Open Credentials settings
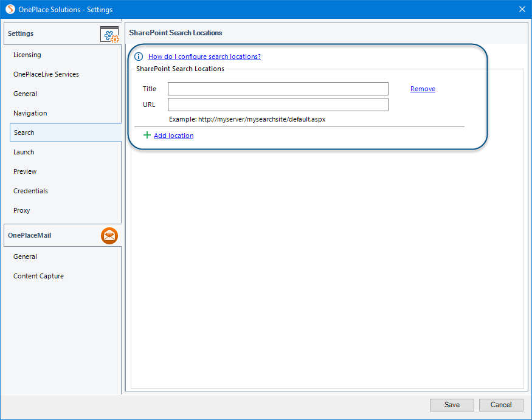Viewport: 532px width, 420px height. [x=30, y=191]
